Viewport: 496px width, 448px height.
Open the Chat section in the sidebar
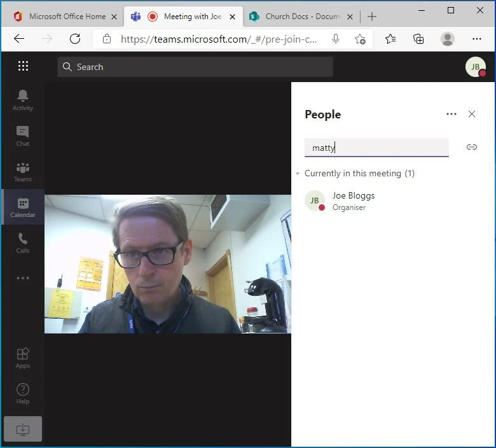tap(23, 136)
